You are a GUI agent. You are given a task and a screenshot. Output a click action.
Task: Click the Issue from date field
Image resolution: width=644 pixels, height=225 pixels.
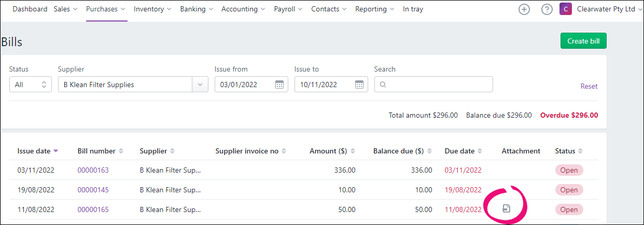tap(251, 85)
